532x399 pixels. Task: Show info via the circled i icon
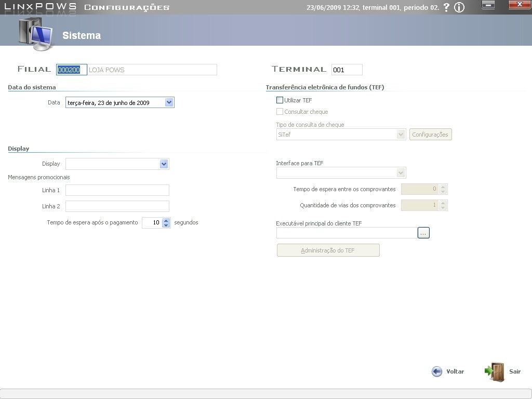click(459, 7)
